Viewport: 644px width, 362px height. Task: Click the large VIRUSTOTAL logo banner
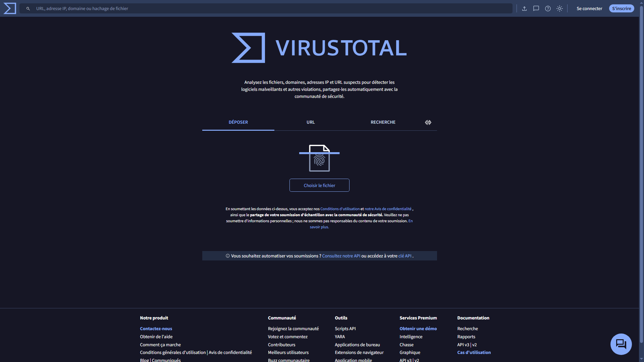(319, 48)
